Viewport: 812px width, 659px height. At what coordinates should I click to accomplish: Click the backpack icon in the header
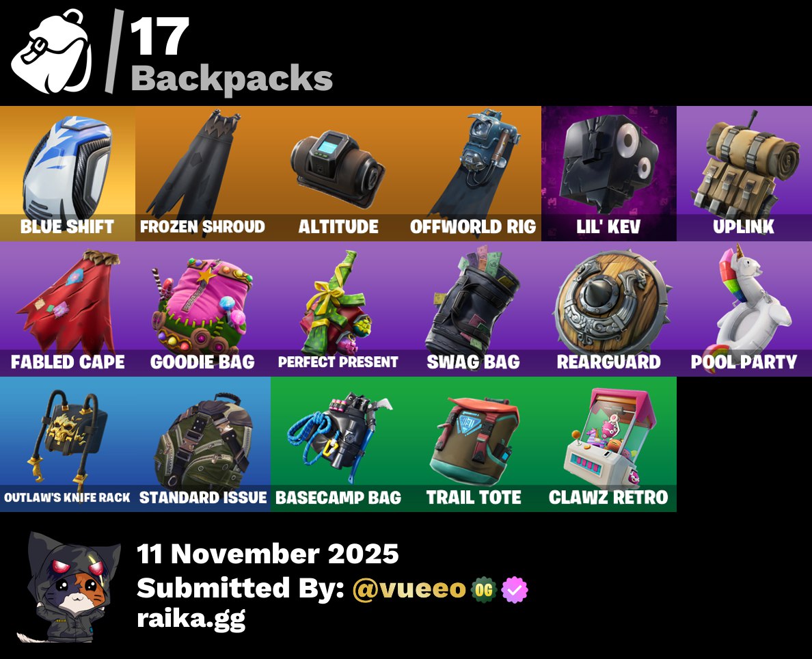[52, 51]
